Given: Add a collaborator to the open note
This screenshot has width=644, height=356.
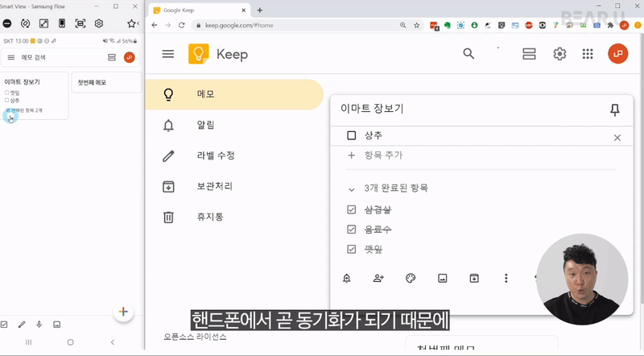Looking at the screenshot, I should coord(378,279).
